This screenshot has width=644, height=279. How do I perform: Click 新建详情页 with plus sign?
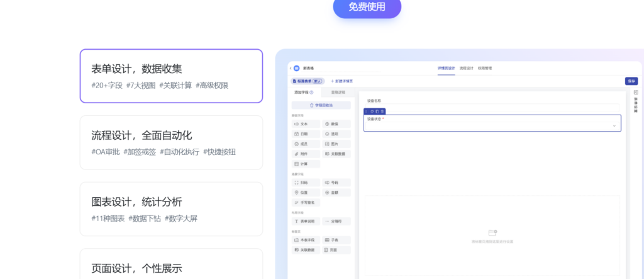tap(341, 81)
